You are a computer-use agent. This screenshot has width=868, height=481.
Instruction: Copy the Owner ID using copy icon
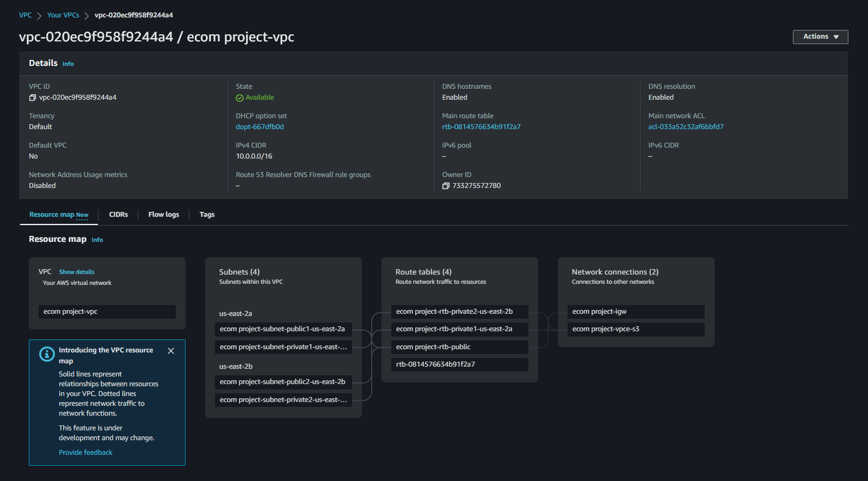446,186
